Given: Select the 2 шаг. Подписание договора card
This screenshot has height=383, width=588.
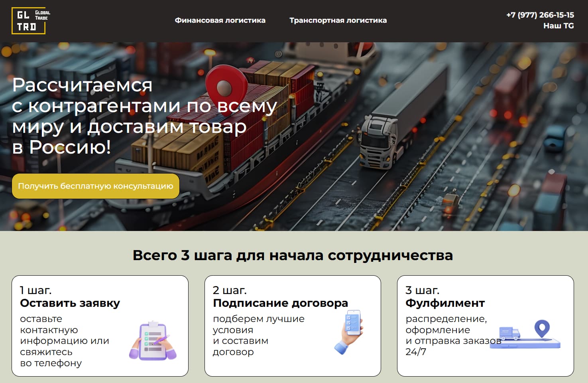Looking at the screenshot, I should coord(293,325).
